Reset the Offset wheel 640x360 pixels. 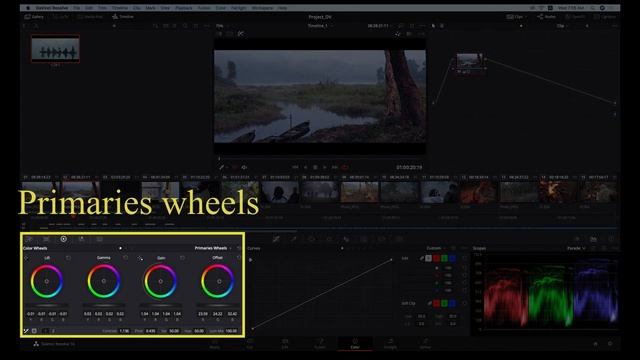tap(239, 258)
